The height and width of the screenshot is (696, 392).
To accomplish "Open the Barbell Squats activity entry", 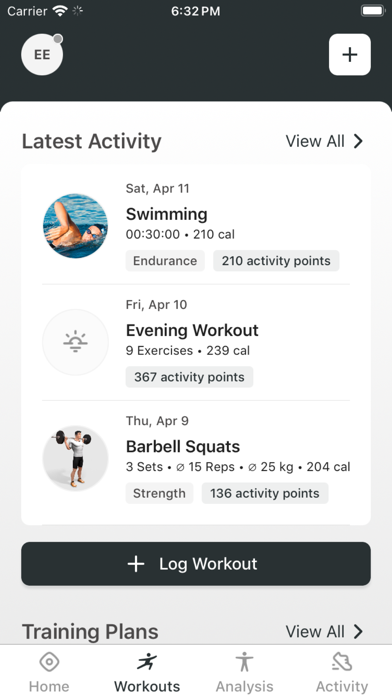I will click(x=196, y=459).
